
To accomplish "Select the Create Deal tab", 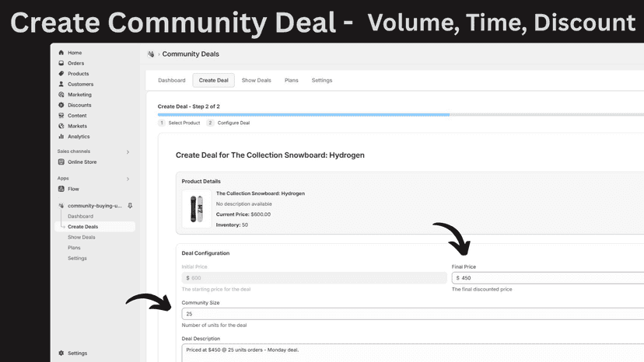I will (214, 81).
